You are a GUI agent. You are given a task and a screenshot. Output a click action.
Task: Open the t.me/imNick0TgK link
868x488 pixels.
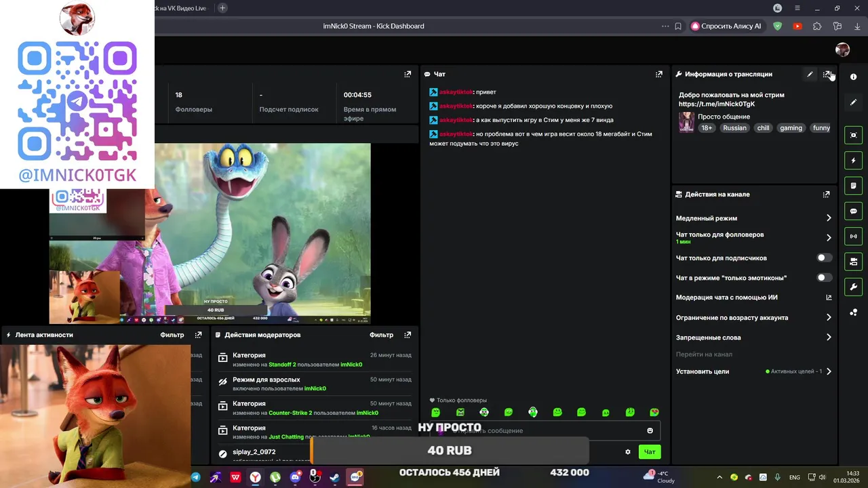(717, 104)
